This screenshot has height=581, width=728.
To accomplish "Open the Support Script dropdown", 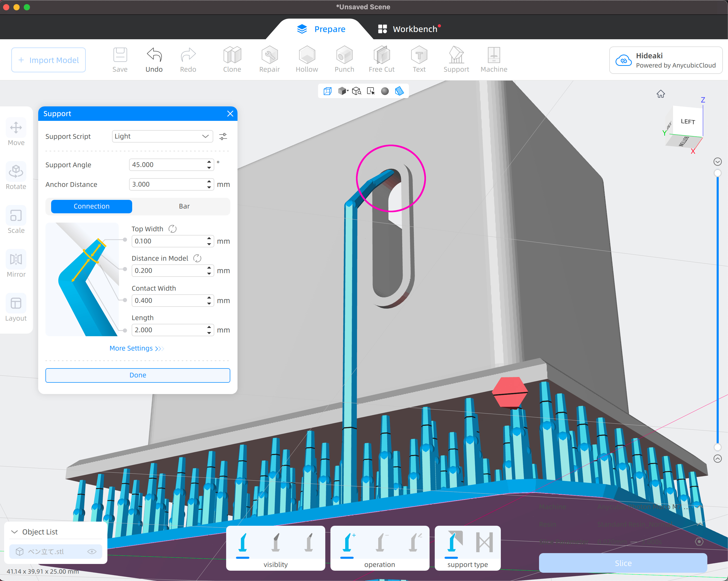I will click(x=162, y=136).
